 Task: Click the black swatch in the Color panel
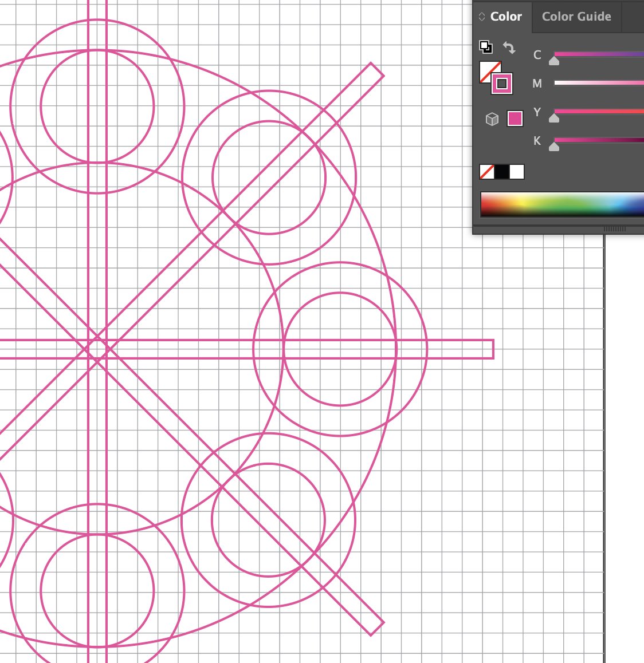coord(502,172)
